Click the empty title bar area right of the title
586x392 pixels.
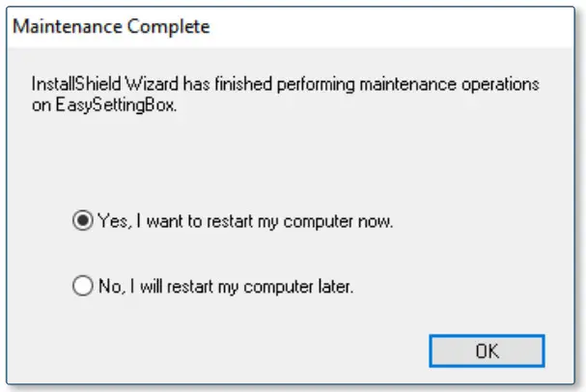(386, 27)
